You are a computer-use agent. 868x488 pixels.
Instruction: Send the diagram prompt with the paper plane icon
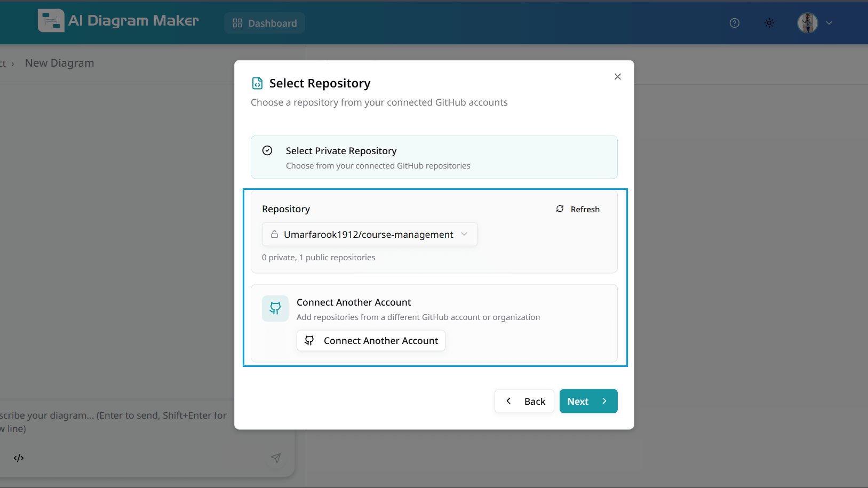pyautogui.click(x=276, y=458)
